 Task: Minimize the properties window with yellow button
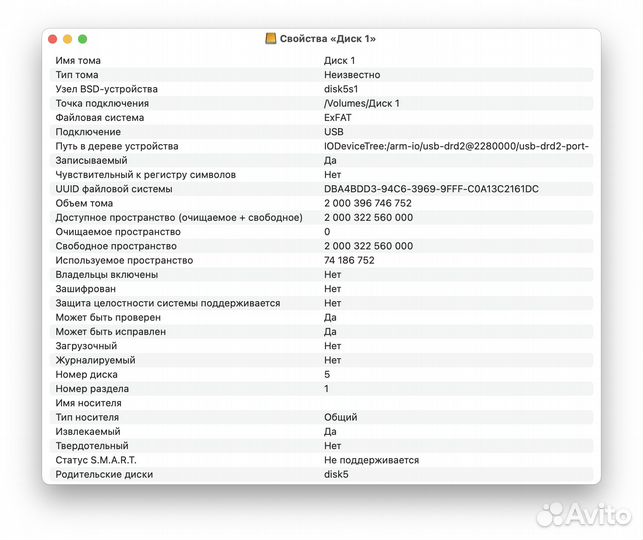tap(68, 39)
